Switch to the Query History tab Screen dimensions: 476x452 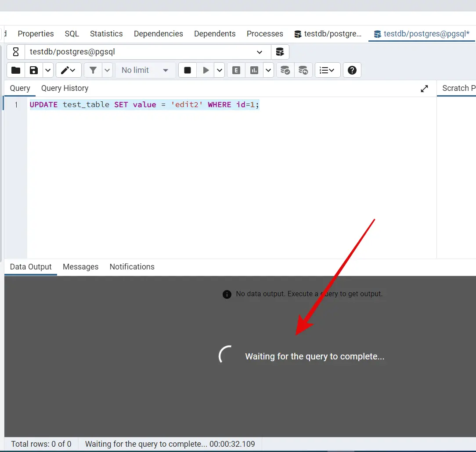[65, 88]
